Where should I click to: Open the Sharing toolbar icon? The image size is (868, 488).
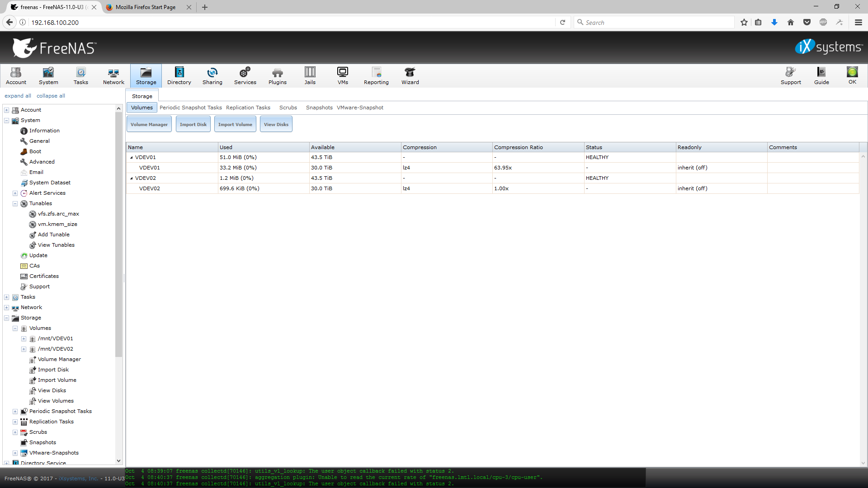[x=212, y=76]
